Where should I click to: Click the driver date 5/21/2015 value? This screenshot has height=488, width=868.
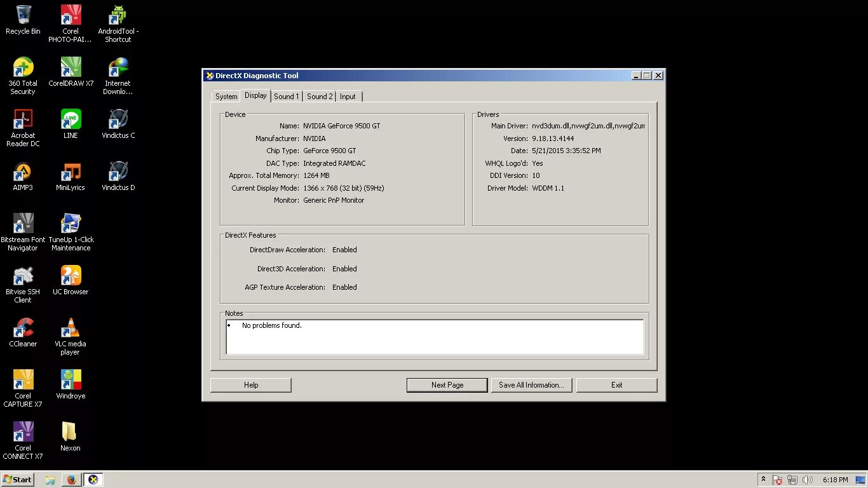566,151
